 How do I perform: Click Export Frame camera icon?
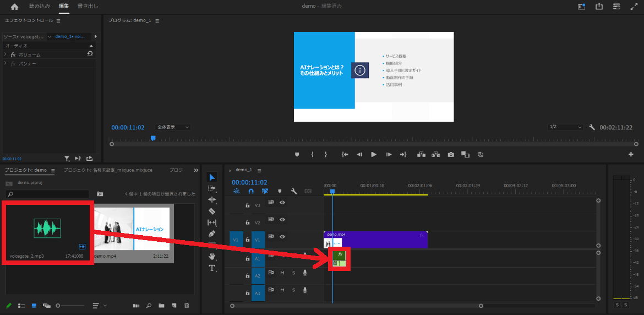451,155
